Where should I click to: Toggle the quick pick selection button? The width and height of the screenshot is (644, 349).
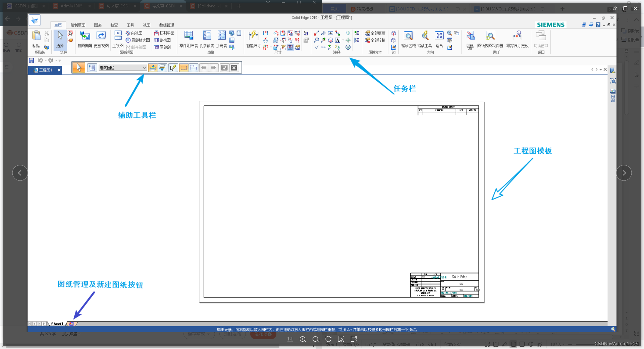pos(173,68)
